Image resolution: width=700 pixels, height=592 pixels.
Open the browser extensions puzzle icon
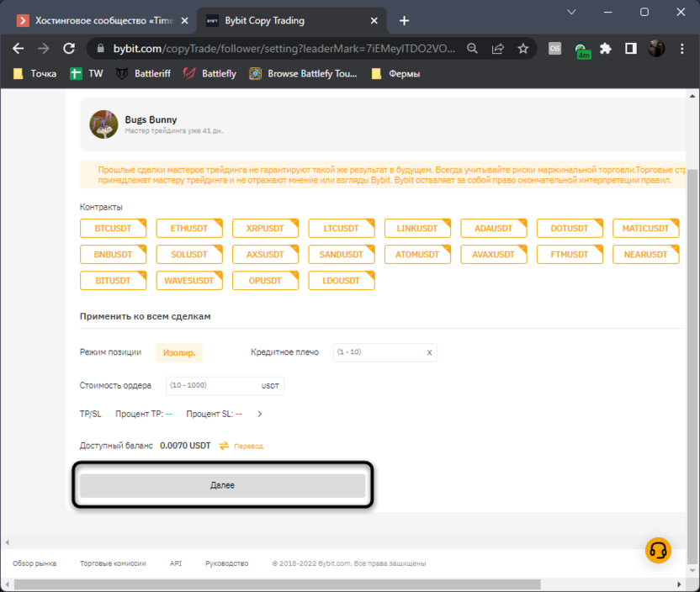click(605, 49)
